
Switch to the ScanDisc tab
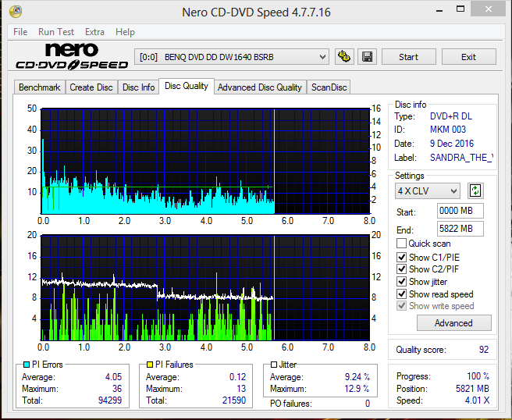329,87
